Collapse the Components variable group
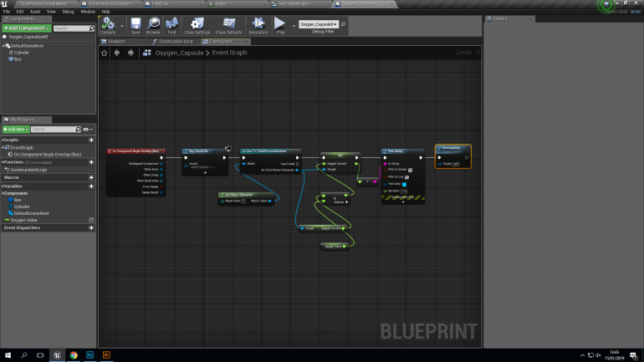This screenshot has height=362, width=644. click(3, 193)
